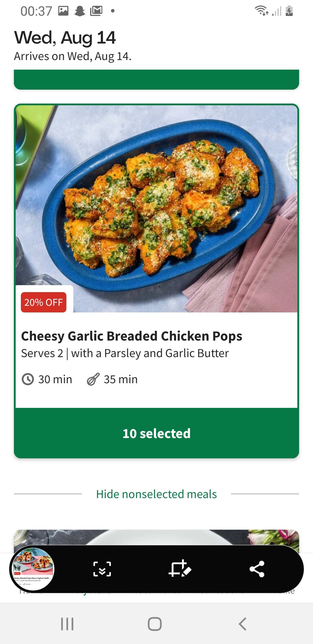
Task: Tap the Snapchat ghost notification icon
Action: point(80,11)
